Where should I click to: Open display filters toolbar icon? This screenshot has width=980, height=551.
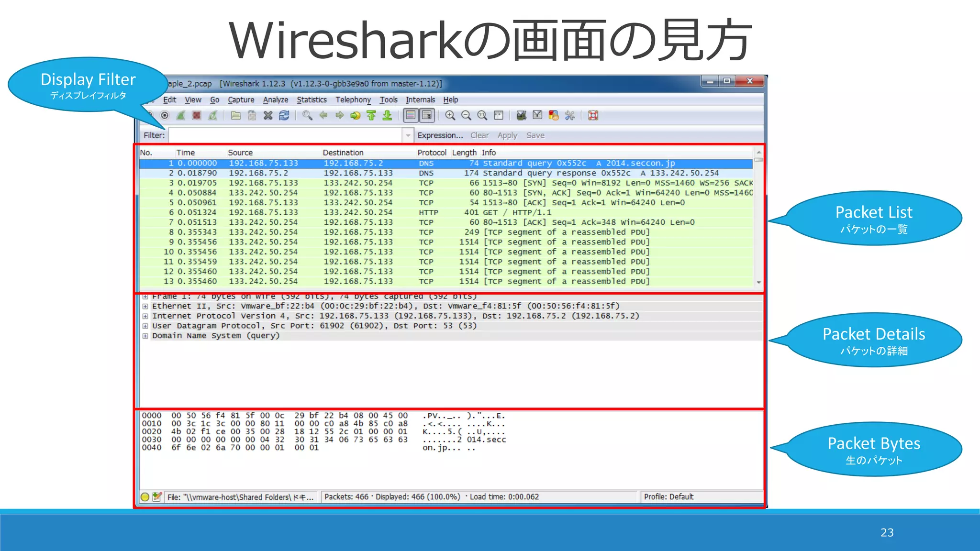[x=537, y=116]
